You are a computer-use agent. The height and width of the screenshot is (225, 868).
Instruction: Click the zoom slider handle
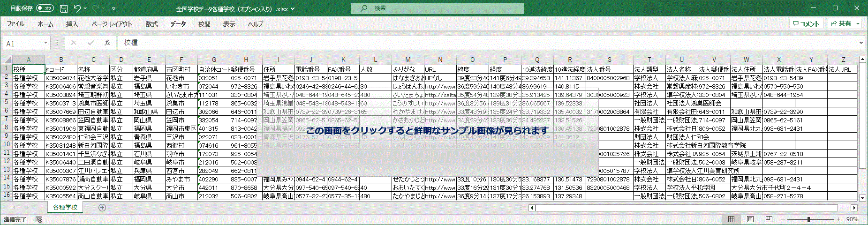809,219
